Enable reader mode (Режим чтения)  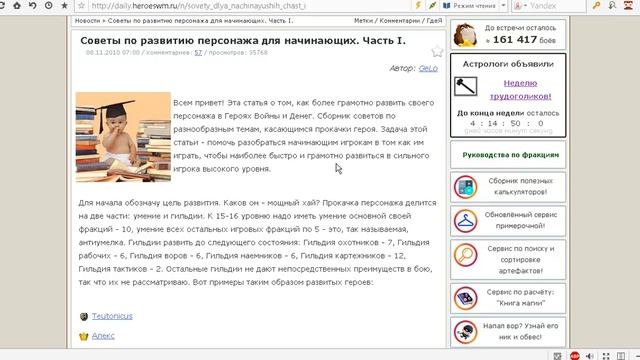click(470, 6)
